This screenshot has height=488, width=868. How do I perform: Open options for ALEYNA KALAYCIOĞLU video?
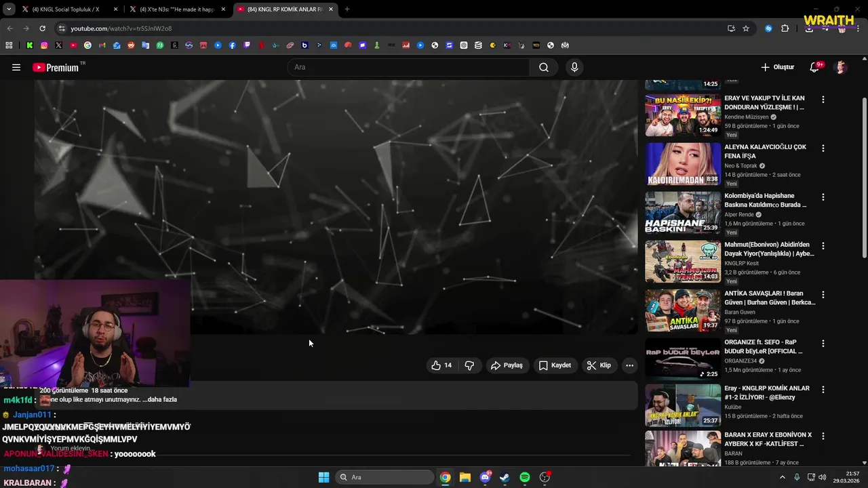pos(823,148)
